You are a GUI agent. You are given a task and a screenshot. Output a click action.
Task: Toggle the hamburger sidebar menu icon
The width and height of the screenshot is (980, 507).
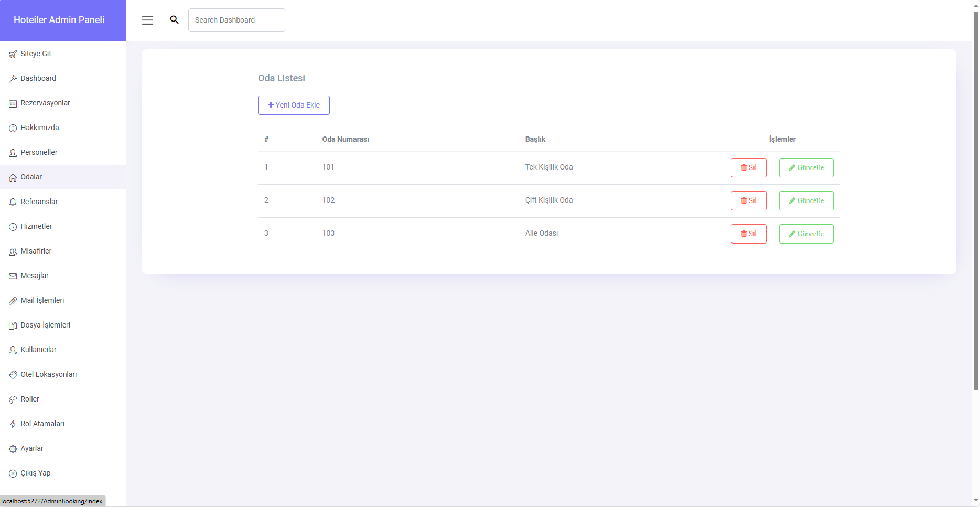point(147,20)
